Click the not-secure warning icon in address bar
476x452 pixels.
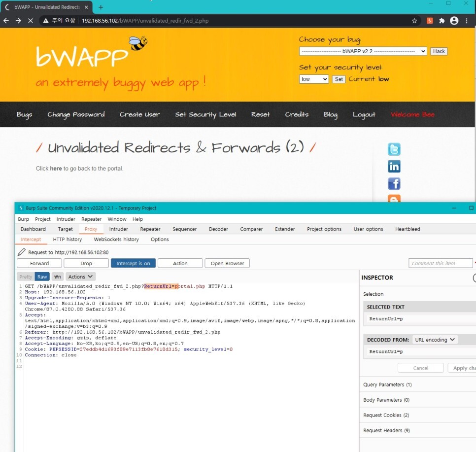click(x=45, y=21)
